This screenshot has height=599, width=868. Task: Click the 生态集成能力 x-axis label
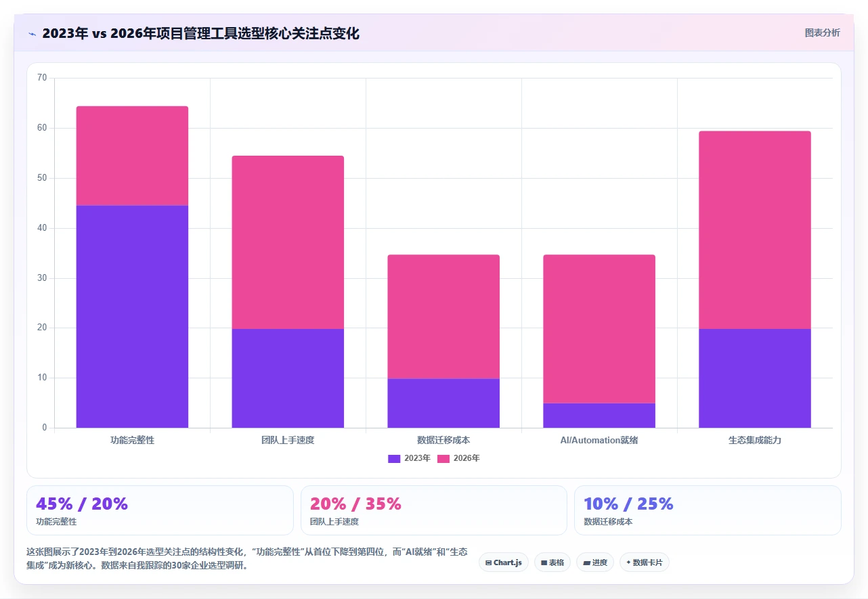pyautogui.click(x=755, y=440)
